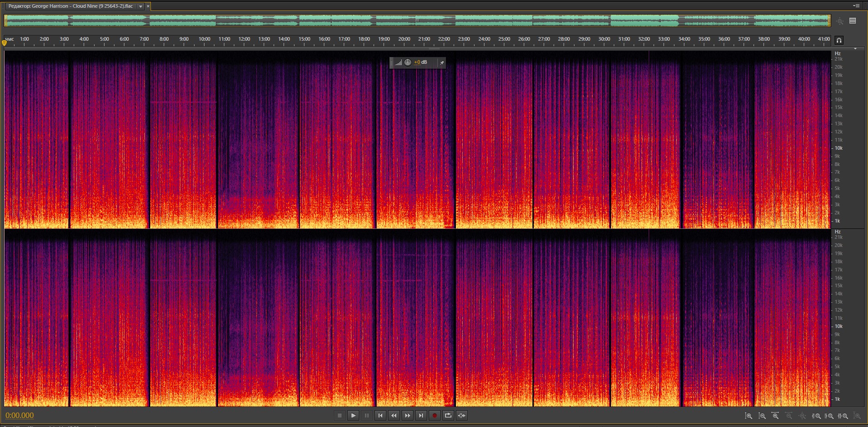Toggle snapping magnet icon beside timeline
This screenshot has width=868, height=427.
pyautogui.click(x=839, y=40)
